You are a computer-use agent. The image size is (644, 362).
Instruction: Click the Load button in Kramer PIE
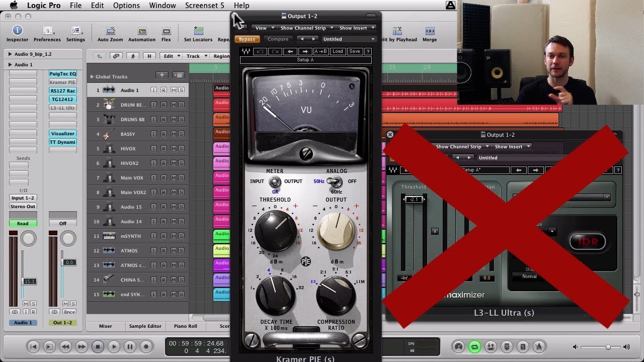coord(338,51)
